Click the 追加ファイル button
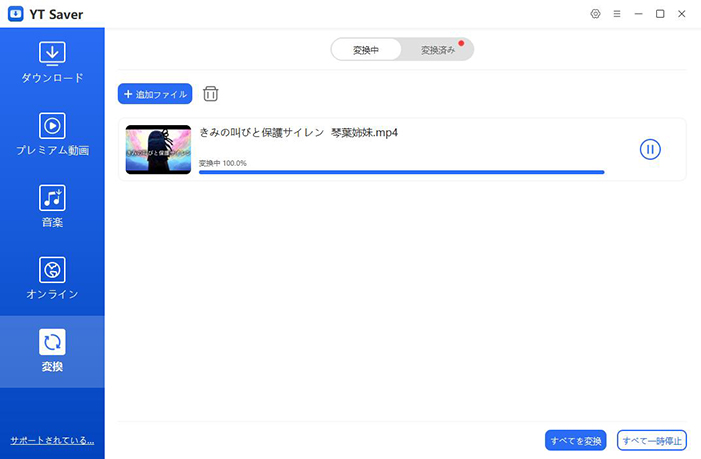701x459 pixels. [155, 94]
